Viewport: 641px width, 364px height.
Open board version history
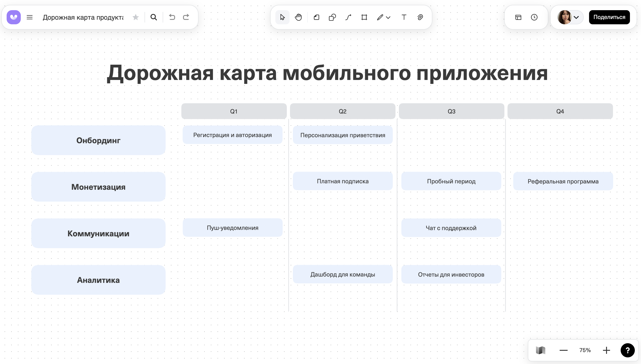pyautogui.click(x=534, y=17)
